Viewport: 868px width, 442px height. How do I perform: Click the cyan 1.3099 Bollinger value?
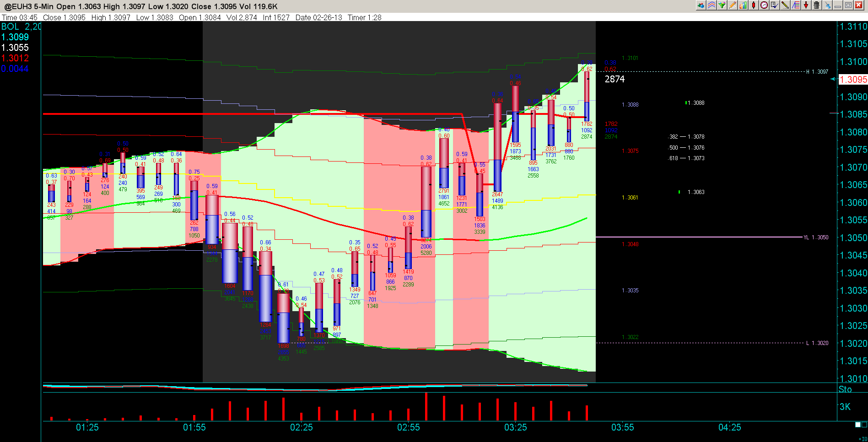point(15,37)
